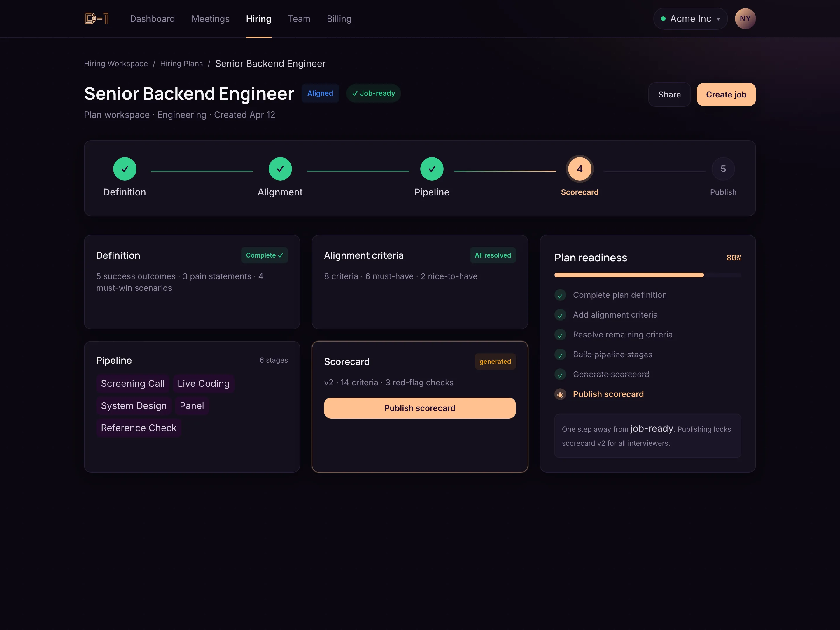The width and height of the screenshot is (840, 630).
Task: Select the Hiring tab
Action: click(x=258, y=19)
